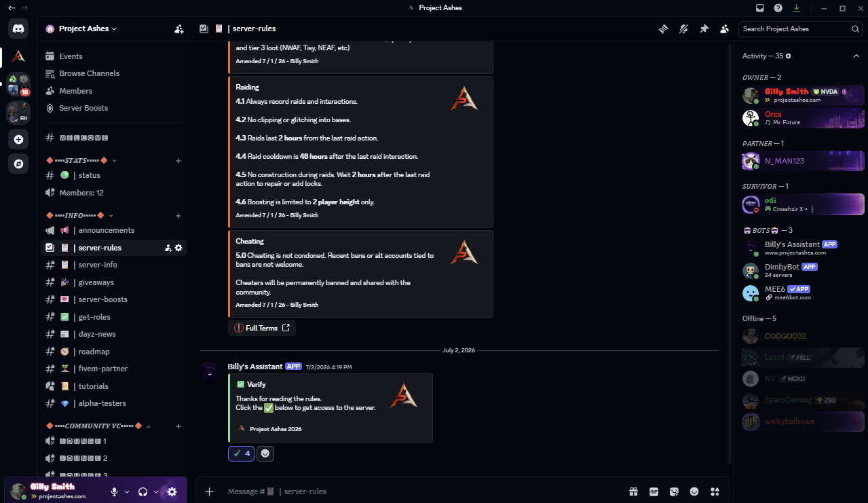Toggle the member list icon

724,29
